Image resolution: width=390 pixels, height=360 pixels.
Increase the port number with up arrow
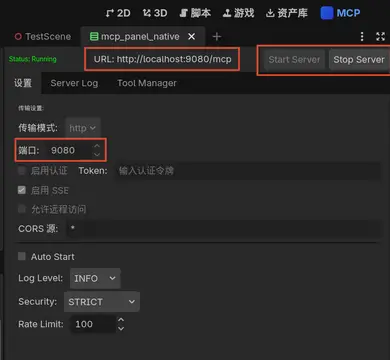click(97, 146)
